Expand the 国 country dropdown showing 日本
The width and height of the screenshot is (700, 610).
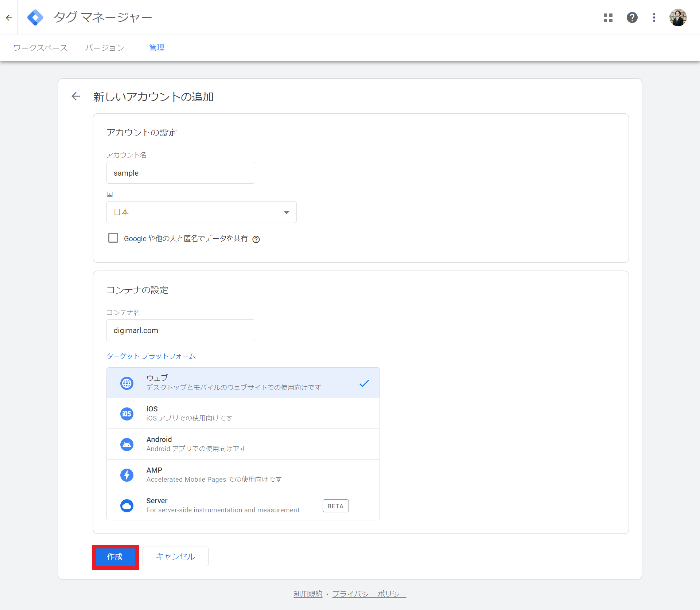pos(202,212)
